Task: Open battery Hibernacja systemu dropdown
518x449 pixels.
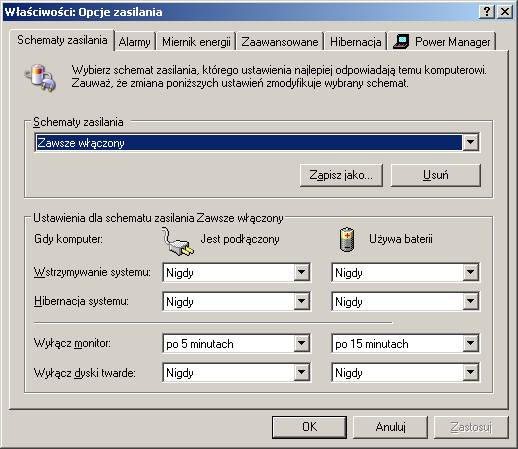Action: (x=406, y=302)
